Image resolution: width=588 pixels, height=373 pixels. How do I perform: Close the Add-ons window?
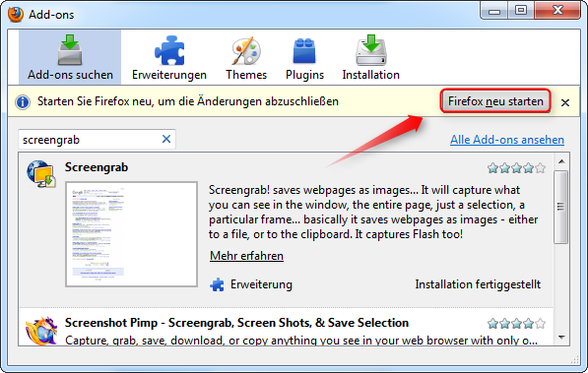pyautogui.click(x=557, y=10)
